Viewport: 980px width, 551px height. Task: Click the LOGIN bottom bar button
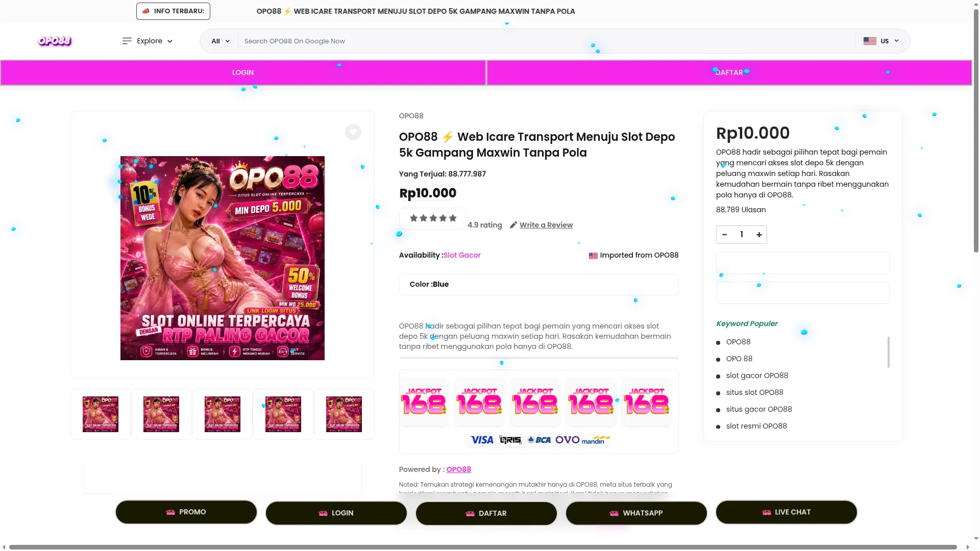click(x=336, y=513)
